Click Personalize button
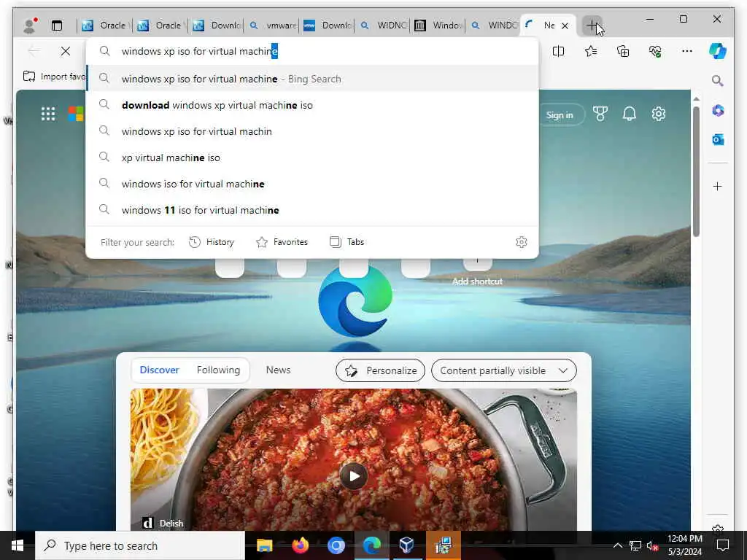747x560 pixels. [x=380, y=370]
